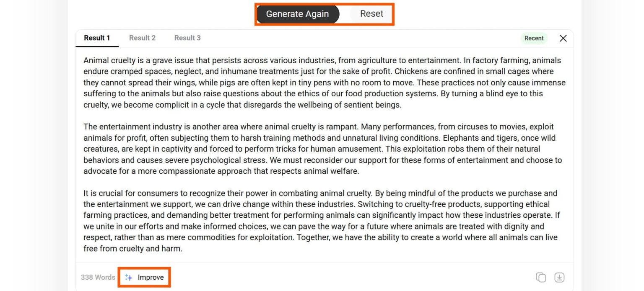Toggle the pill switch to Reset
The image size is (644, 291).
point(371,13)
